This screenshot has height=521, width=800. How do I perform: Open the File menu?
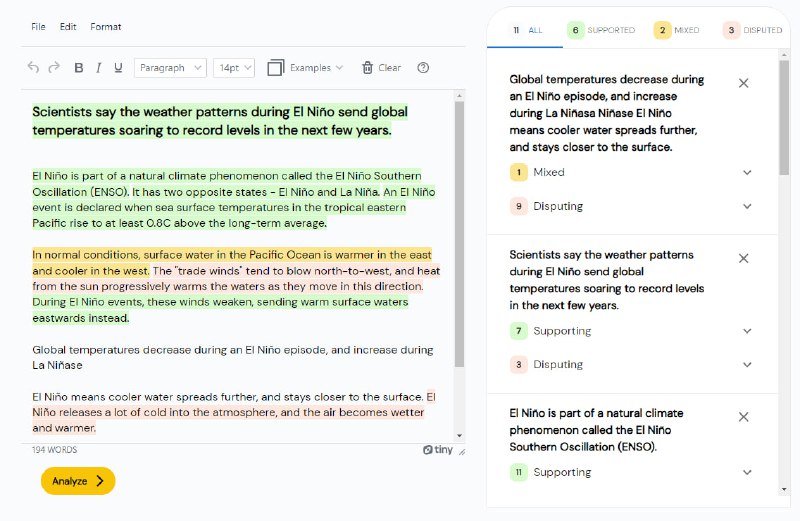coord(38,26)
